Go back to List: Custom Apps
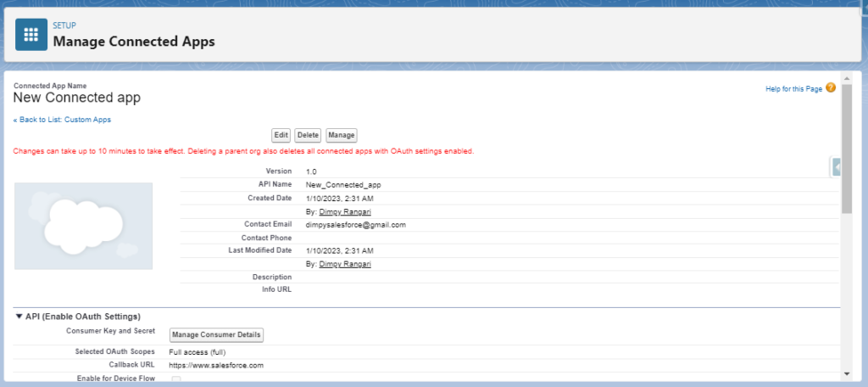The height and width of the screenshot is (387, 868). [62, 120]
